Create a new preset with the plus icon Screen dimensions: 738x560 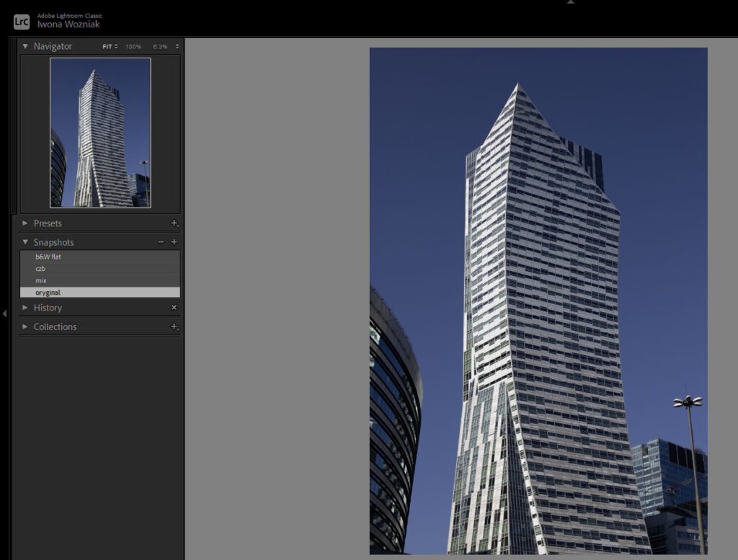[174, 223]
